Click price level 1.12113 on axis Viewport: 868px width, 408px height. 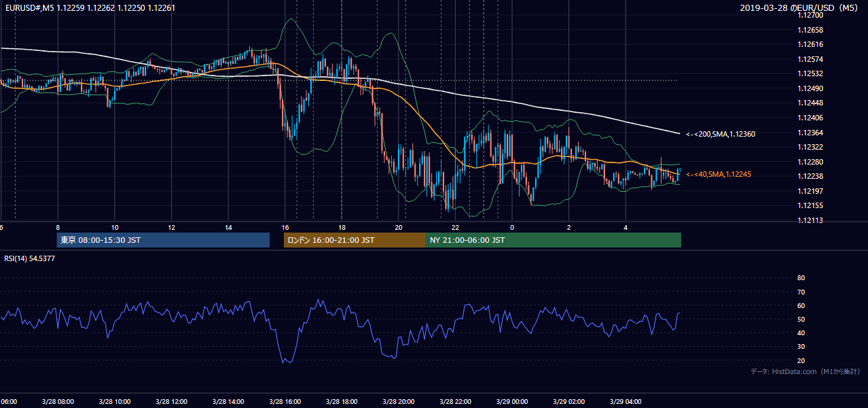pyautogui.click(x=810, y=220)
